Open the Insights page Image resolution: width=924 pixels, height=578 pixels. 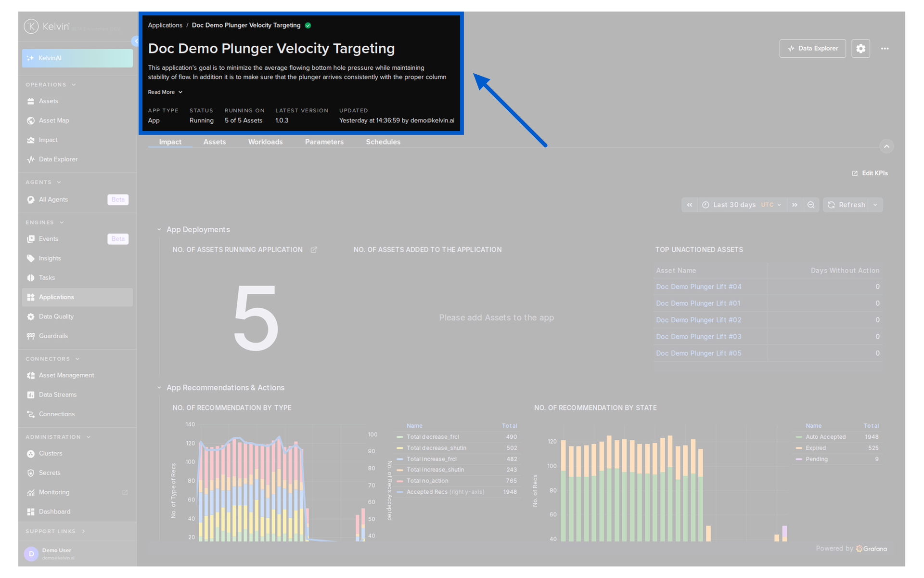[77, 258]
